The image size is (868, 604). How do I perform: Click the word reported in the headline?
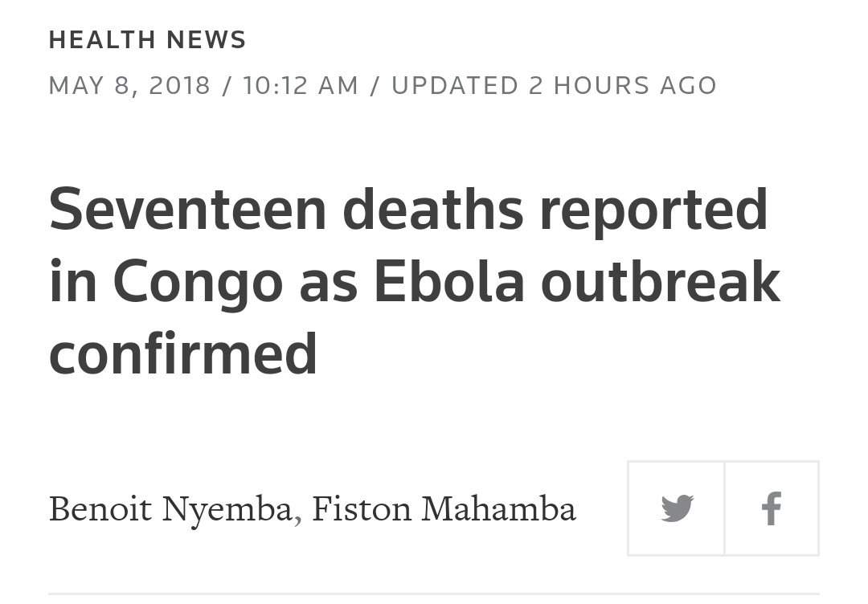653,212
